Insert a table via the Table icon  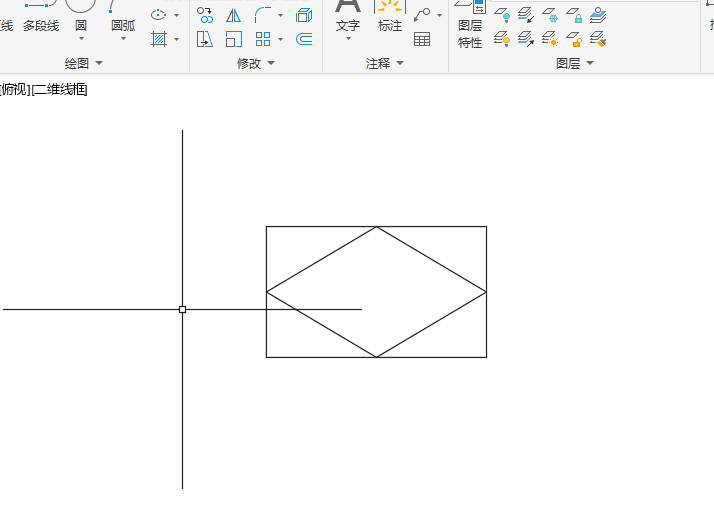pyautogui.click(x=422, y=39)
